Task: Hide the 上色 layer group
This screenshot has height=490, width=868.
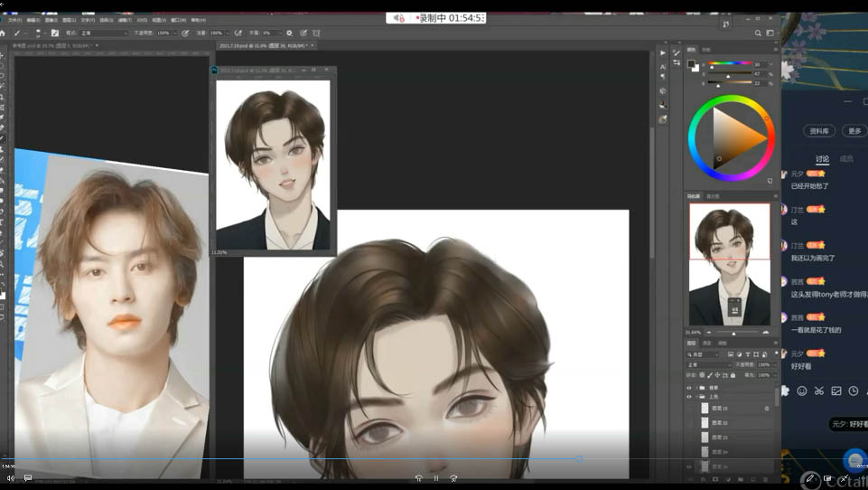Action: (689, 397)
